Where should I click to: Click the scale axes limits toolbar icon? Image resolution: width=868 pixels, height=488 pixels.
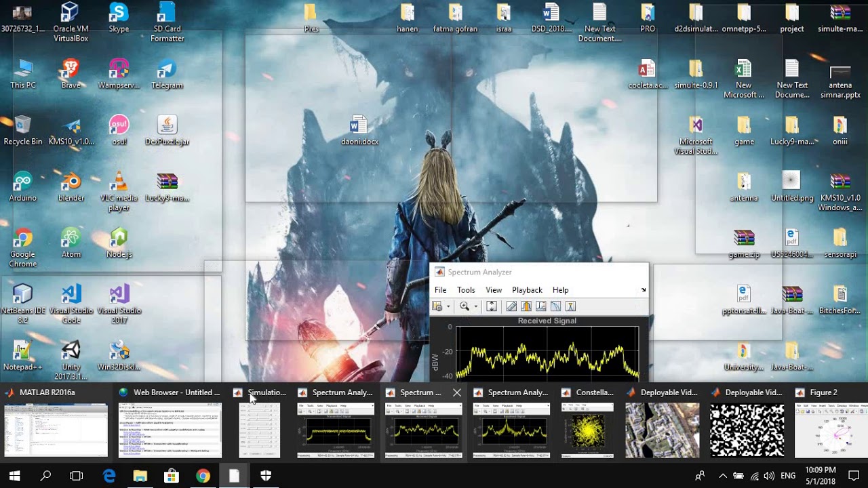(492, 306)
